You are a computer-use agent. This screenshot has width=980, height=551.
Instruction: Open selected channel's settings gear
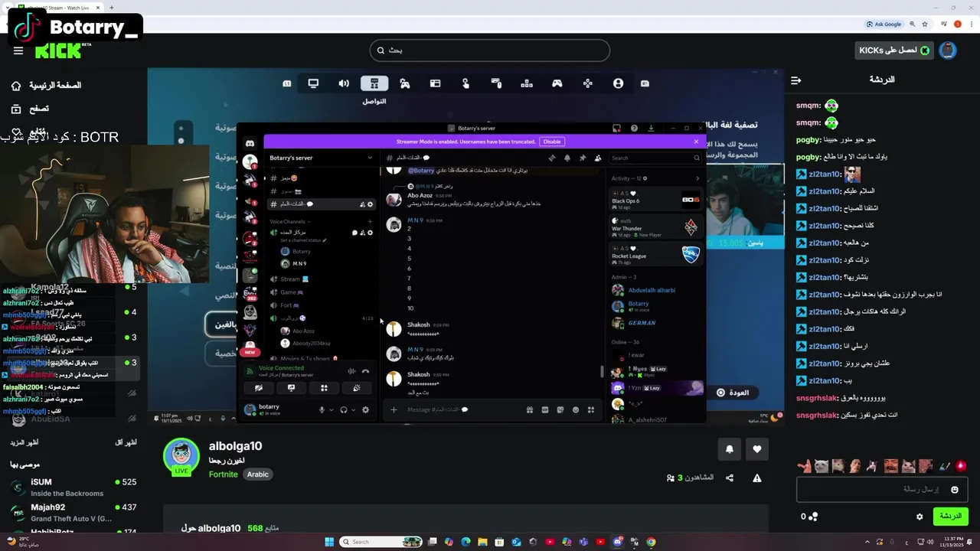(x=371, y=204)
